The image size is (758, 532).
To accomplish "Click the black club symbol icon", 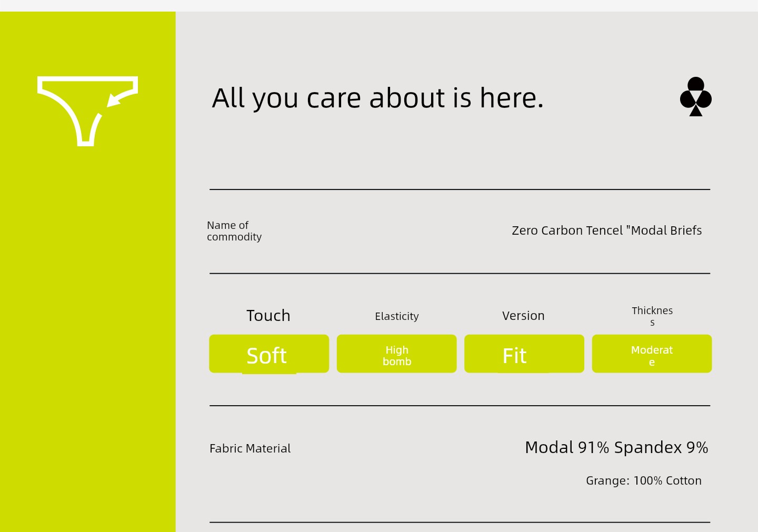I will 695,97.
